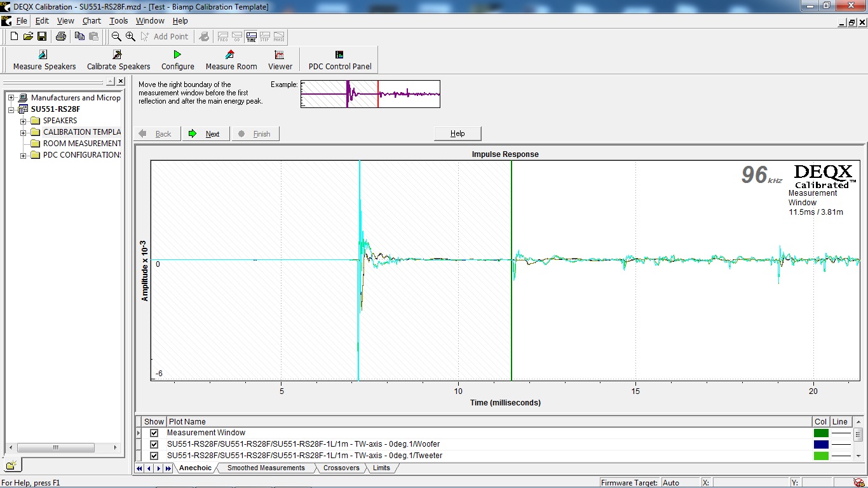
Task: Open Measure Room tool
Action: coord(231,60)
